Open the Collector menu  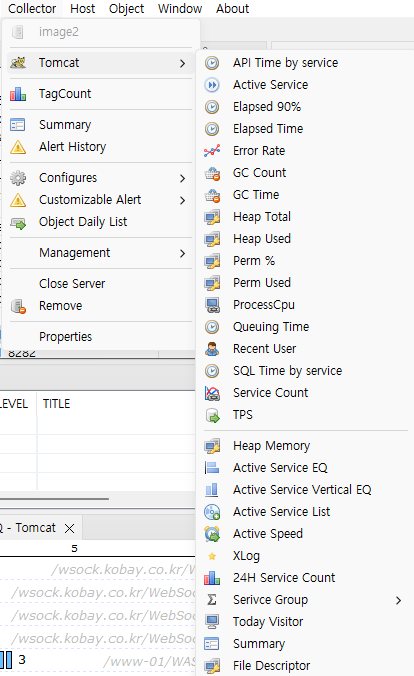click(x=32, y=9)
